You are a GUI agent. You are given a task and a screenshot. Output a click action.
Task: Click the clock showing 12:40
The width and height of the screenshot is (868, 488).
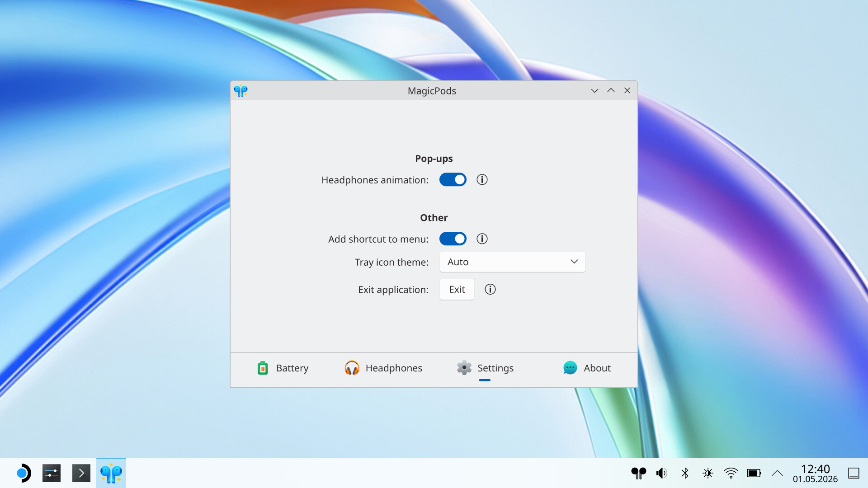(815, 474)
